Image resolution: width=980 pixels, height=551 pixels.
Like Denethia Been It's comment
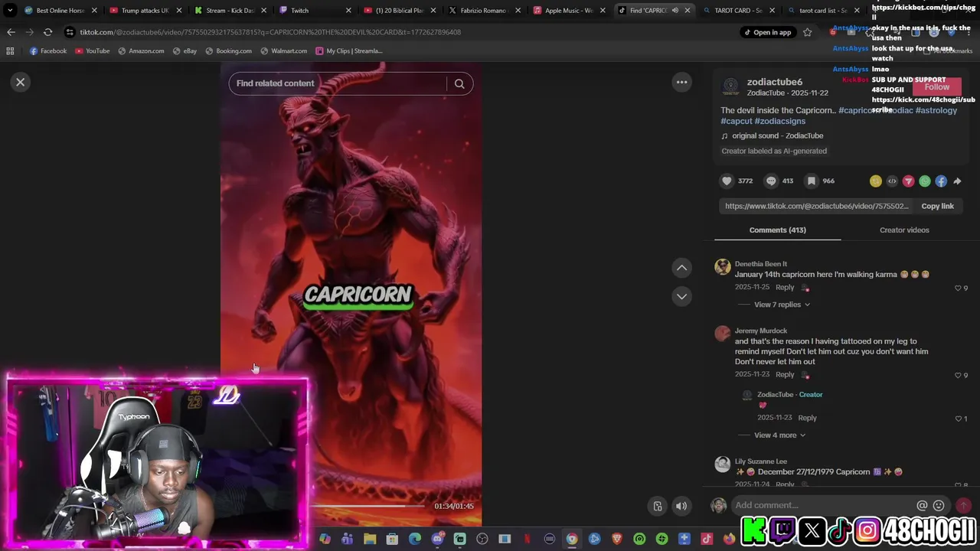click(x=958, y=288)
